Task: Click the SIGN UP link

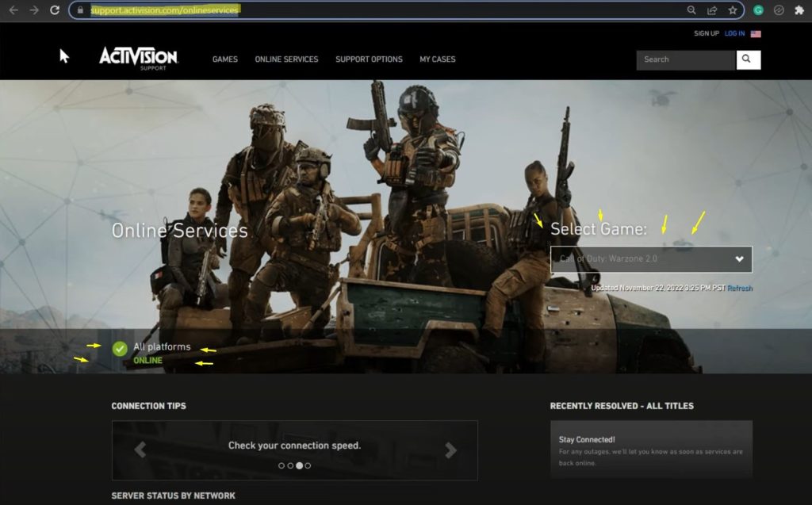Action: pos(707,33)
